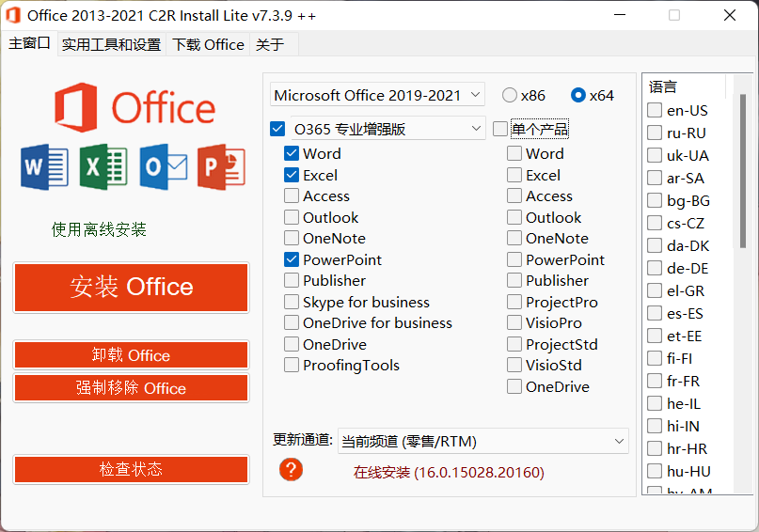Image resolution: width=759 pixels, height=532 pixels.
Task: Check the es-ES language
Action: [x=655, y=313]
